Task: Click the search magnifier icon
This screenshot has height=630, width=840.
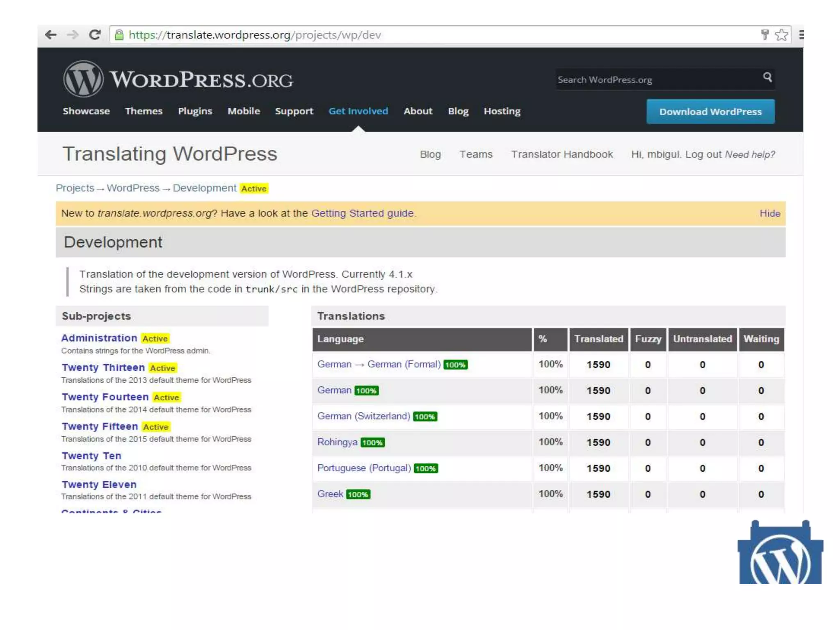Action: click(767, 77)
